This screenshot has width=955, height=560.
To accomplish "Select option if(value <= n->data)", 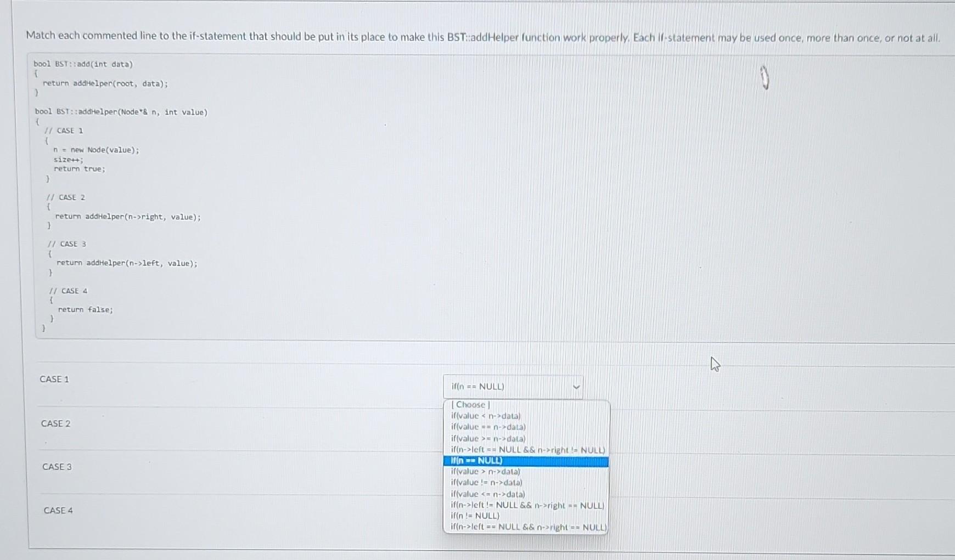I will point(487,494).
